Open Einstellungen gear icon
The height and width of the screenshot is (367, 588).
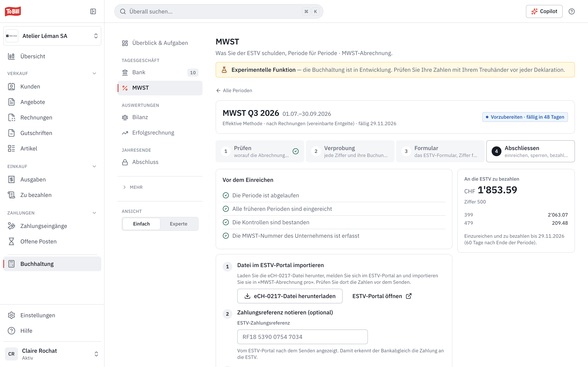click(11, 315)
